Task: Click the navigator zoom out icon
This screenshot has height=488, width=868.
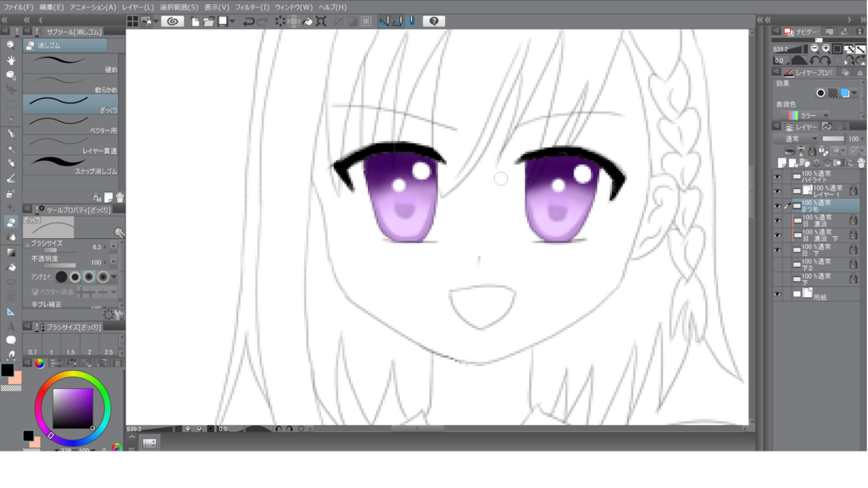Action: point(815,48)
